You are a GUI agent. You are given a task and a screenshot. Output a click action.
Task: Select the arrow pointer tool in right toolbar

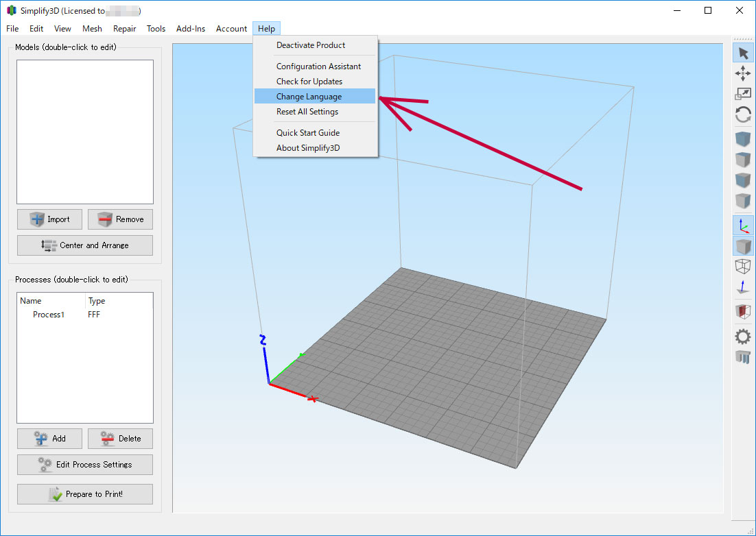(743, 53)
